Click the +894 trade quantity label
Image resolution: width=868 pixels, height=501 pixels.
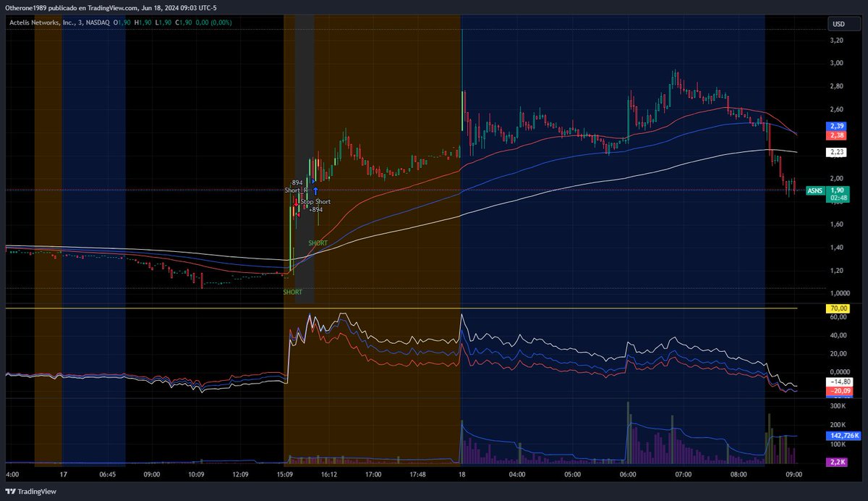pos(315,209)
